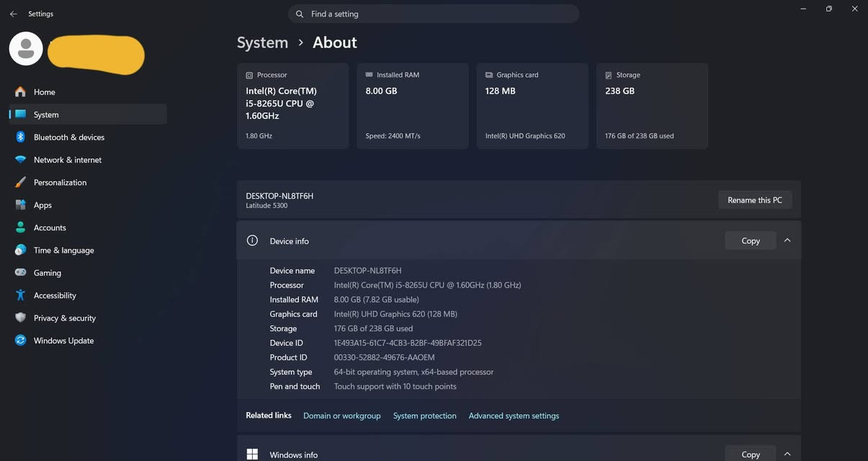Open Domain or workgroup link
Viewport: 868px width, 461px height.
pyautogui.click(x=341, y=416)
